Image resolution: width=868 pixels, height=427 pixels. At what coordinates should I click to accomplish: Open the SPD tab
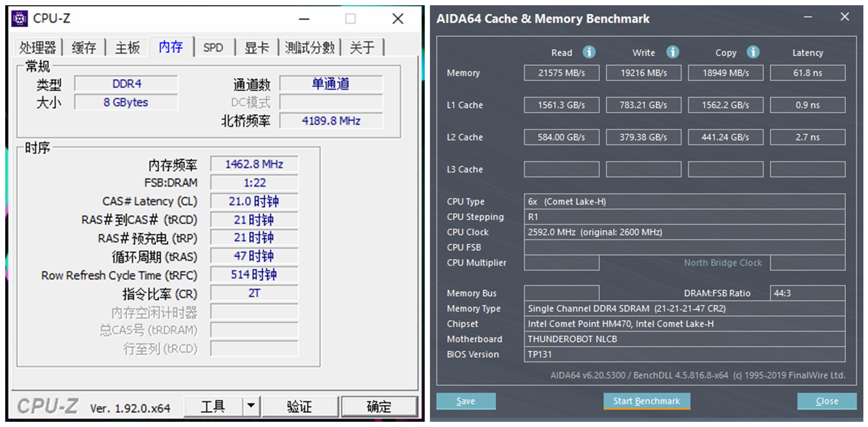213,47
